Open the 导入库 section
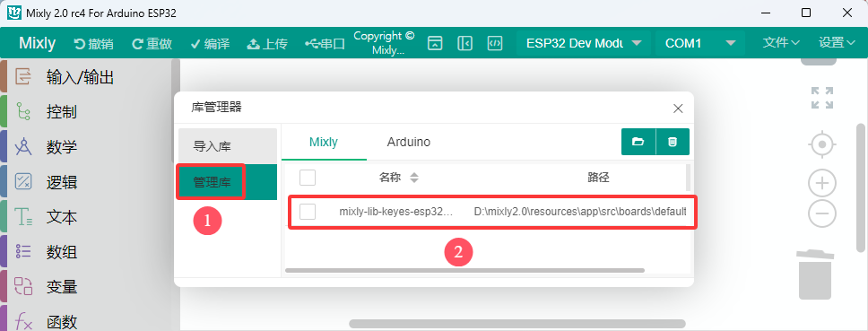The width and height of the screenshot is (868, 331). pos(228,146)
